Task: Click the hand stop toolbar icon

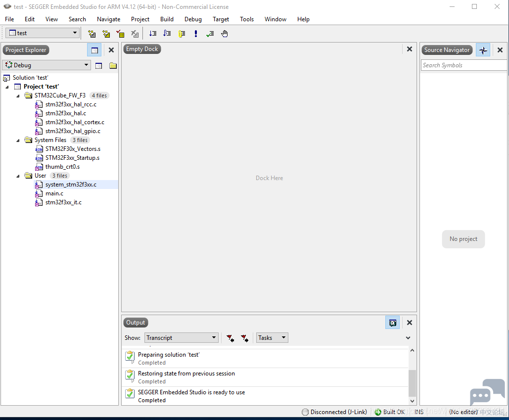Action: [224, 34]
